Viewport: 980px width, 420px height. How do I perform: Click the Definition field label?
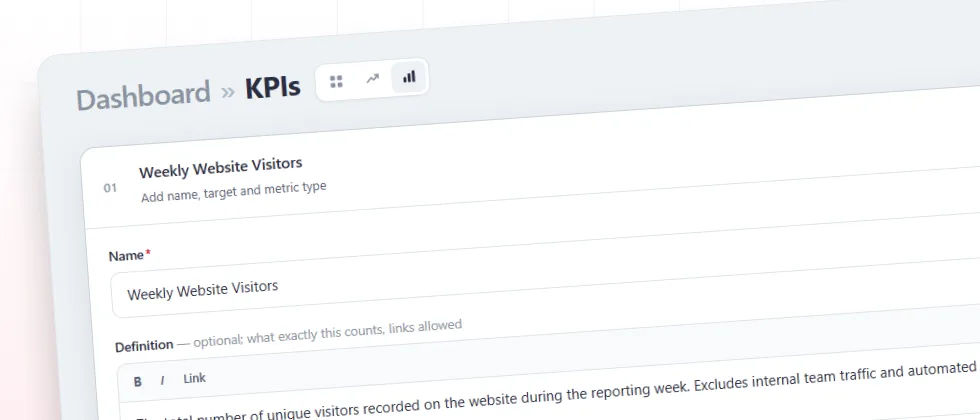(x=144, y=345)
